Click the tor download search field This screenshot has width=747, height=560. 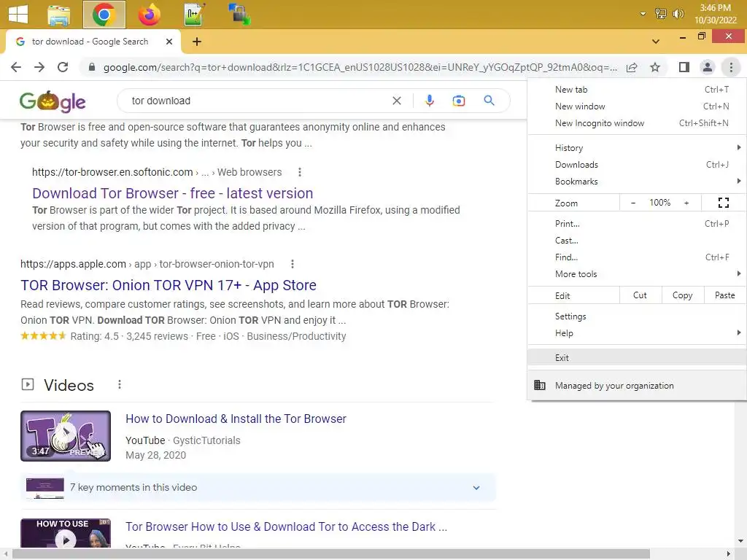click(x=258, y=101)
